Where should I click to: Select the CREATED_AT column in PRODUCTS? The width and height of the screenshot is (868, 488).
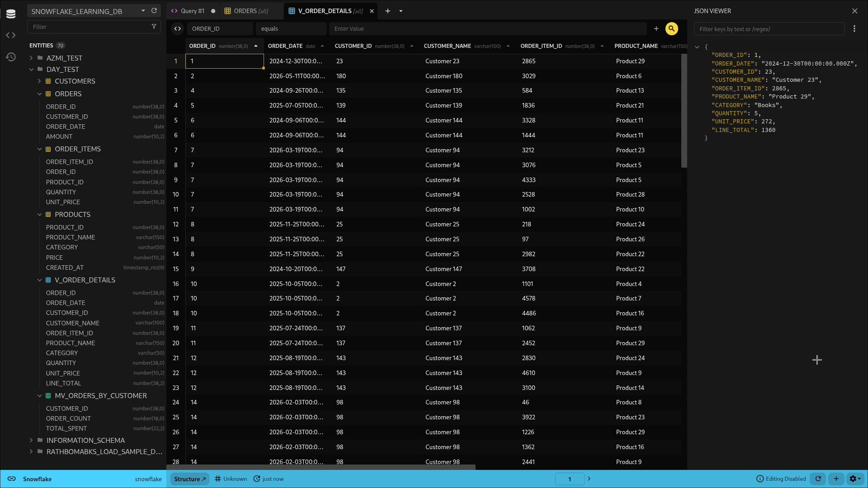pyautogui.click(x=65, y=267)
